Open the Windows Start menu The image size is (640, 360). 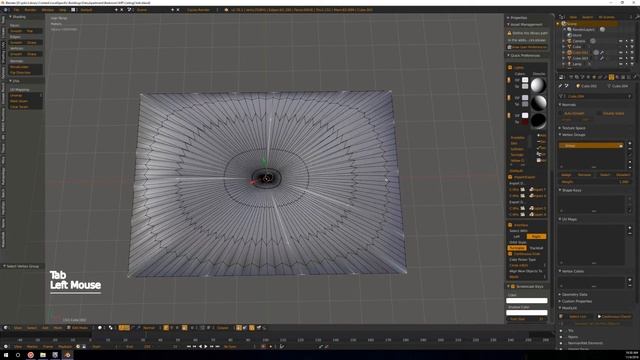pos(6,355)
